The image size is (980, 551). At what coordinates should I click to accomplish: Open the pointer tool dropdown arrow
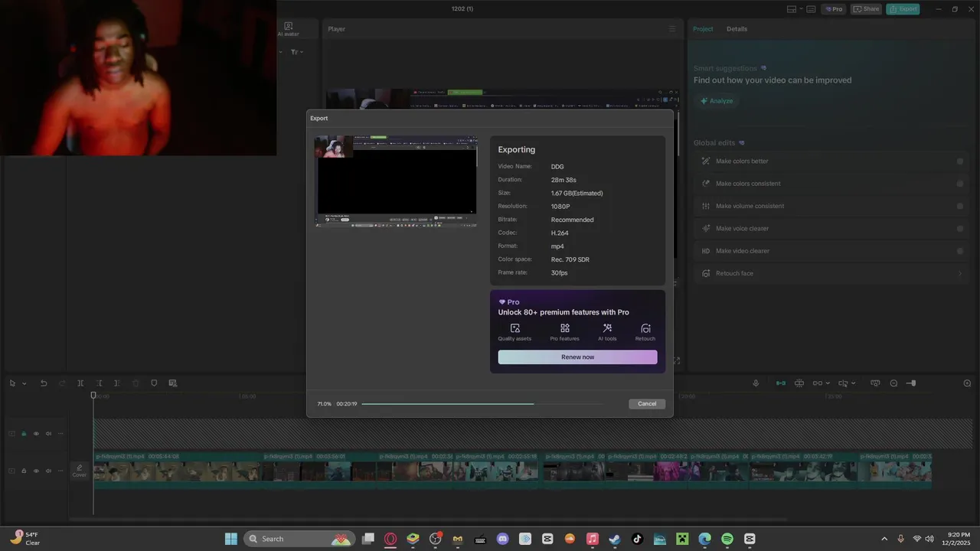pyautogui.click(x=24, y=383)
